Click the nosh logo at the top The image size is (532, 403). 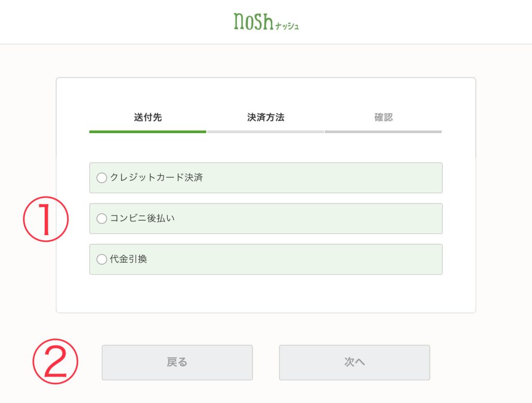[265, 21]
